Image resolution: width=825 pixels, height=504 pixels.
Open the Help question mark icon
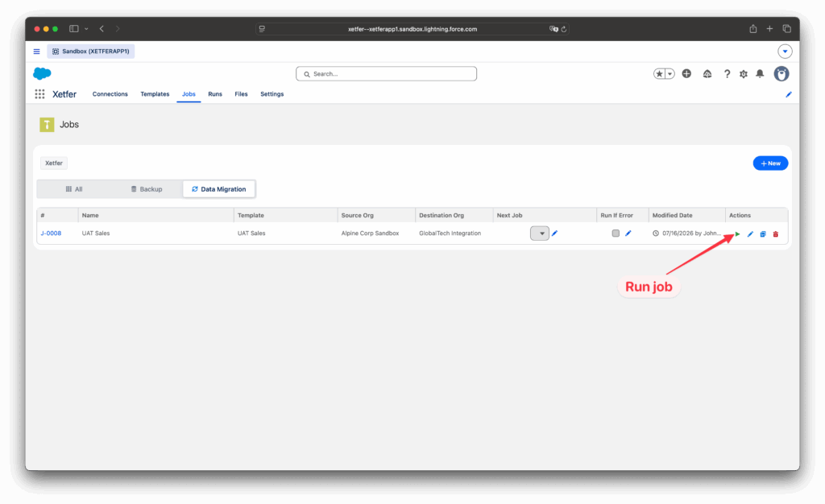728,74
